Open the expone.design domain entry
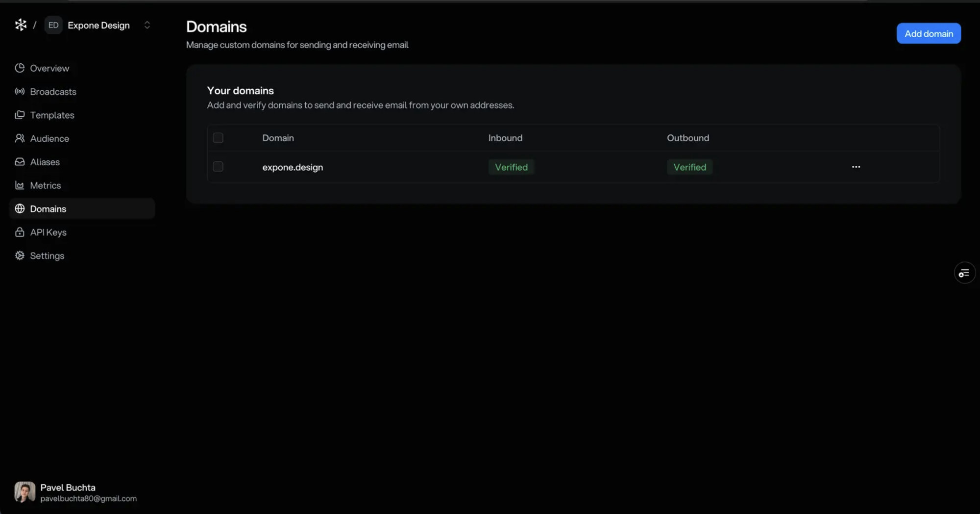 pyautogui.click(x=293, y=167)
